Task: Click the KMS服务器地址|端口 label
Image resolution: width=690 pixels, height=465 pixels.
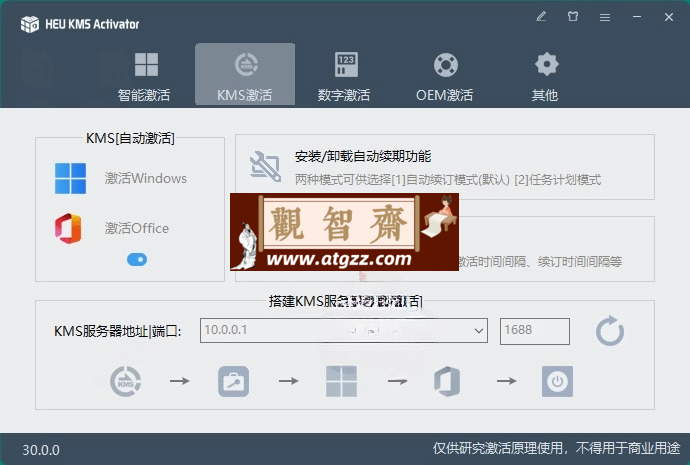Action: 117,331
